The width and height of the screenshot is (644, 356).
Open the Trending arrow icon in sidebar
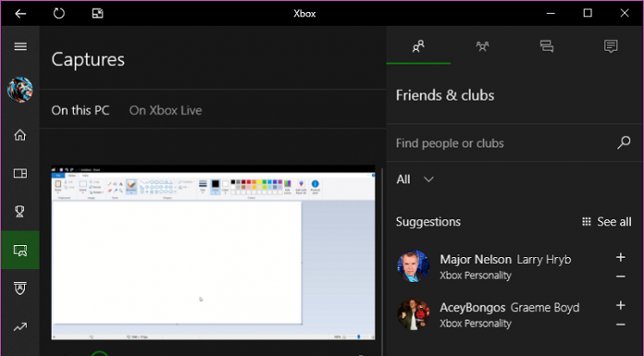coord(20,326)
